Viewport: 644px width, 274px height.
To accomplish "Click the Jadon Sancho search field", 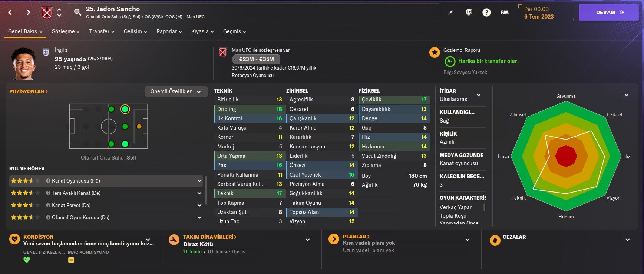I will tap(254, 12).
